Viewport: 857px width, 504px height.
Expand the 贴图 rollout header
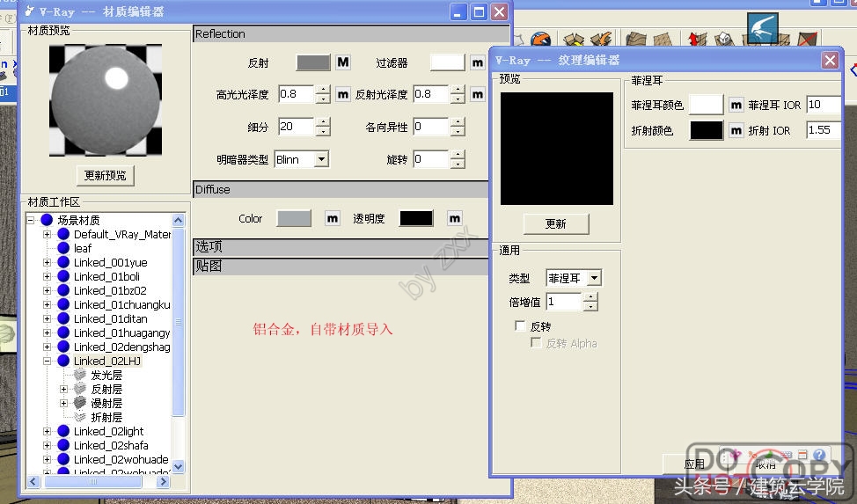(x=341, y=267)
